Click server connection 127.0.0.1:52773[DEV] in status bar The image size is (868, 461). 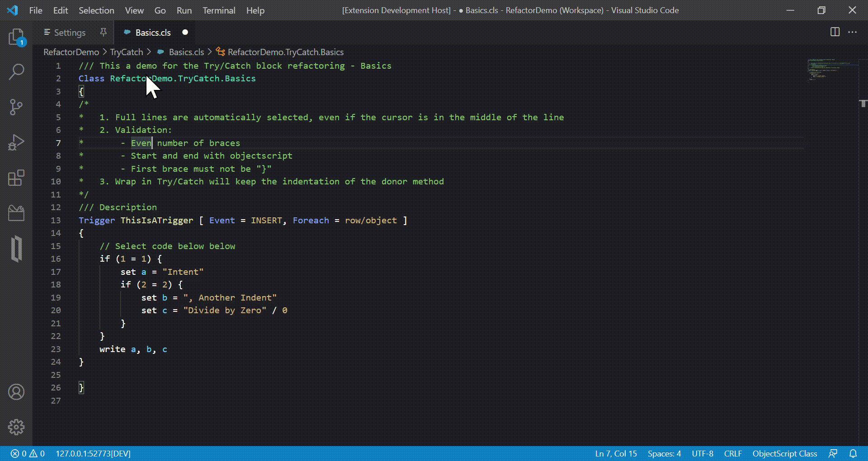click(93, 453)
